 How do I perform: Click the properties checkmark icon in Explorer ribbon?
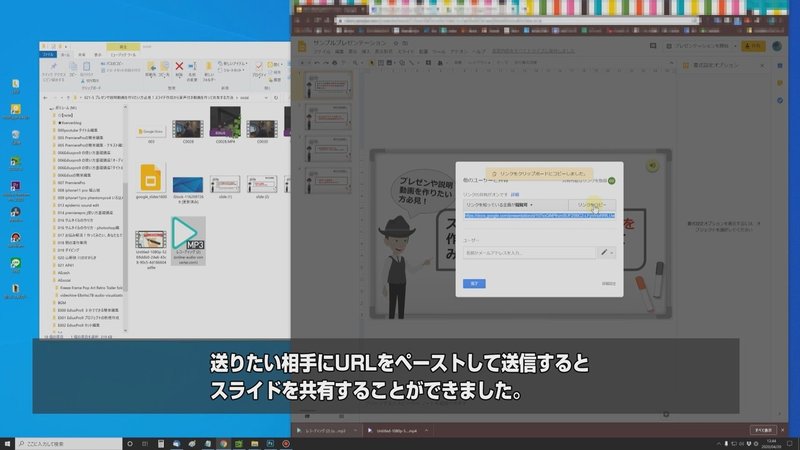coord(259,66)
